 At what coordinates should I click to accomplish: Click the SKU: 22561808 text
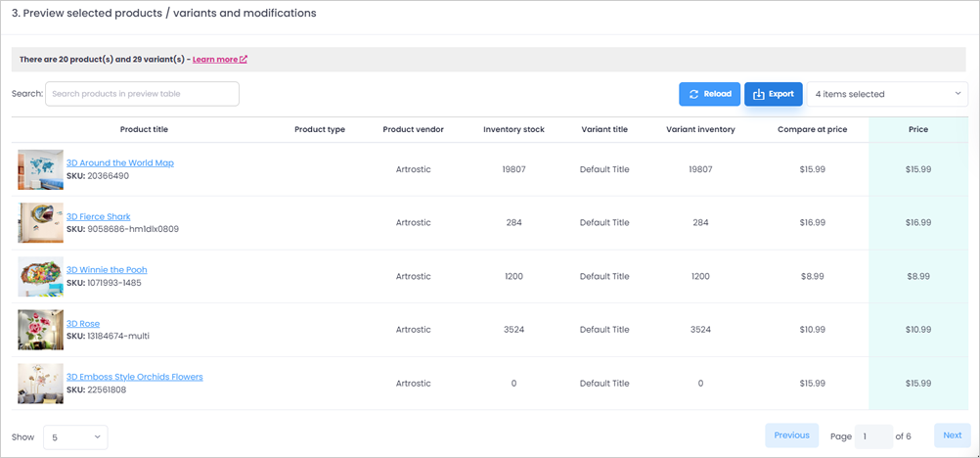[96, 389]
